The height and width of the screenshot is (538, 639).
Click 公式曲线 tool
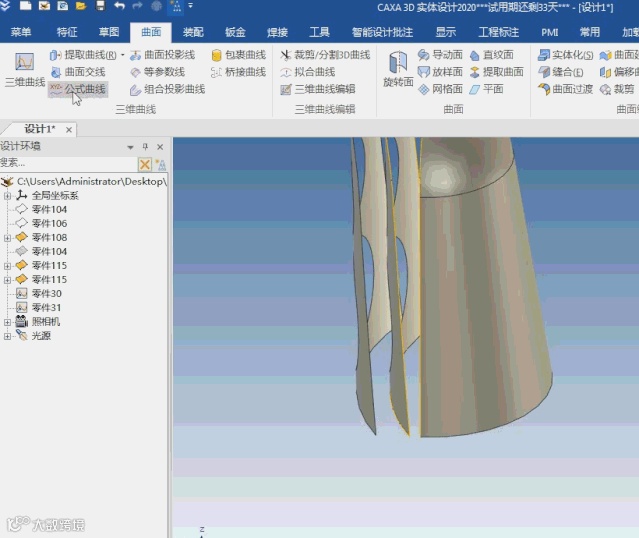[x=78, y=89]
